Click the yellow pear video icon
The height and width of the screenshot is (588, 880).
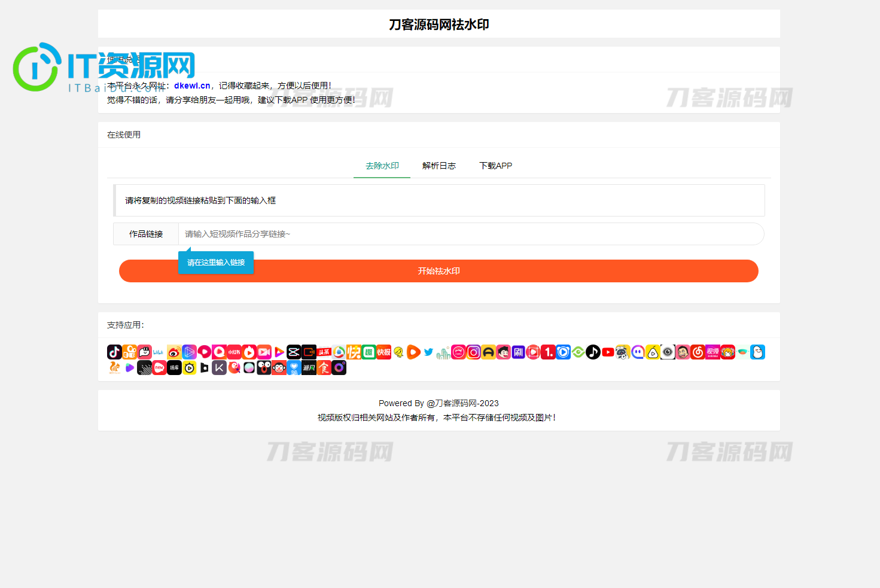click(653, 352)
